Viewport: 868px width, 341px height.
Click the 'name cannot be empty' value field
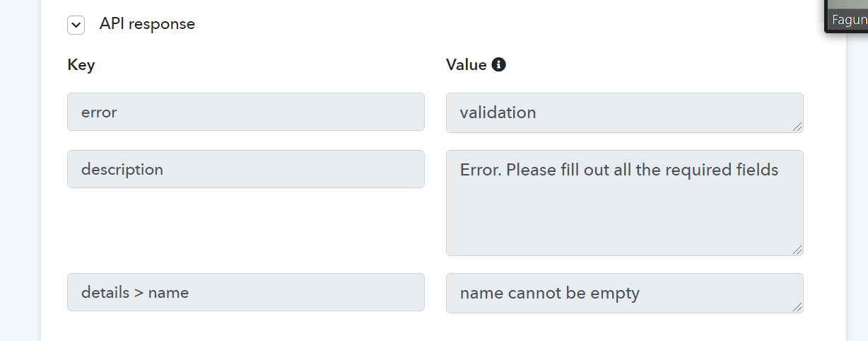click(x=625, y=293)
